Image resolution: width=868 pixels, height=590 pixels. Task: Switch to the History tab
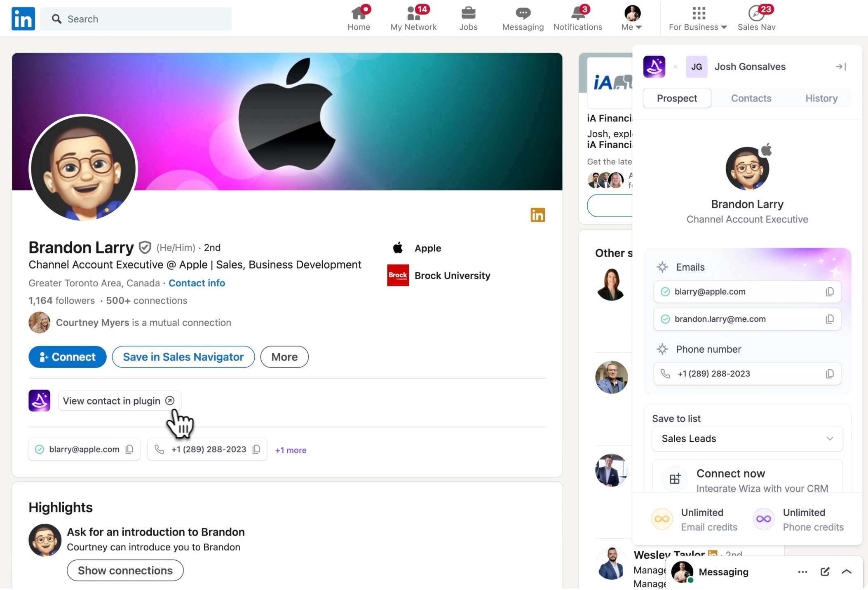click(x=821, y=98)
